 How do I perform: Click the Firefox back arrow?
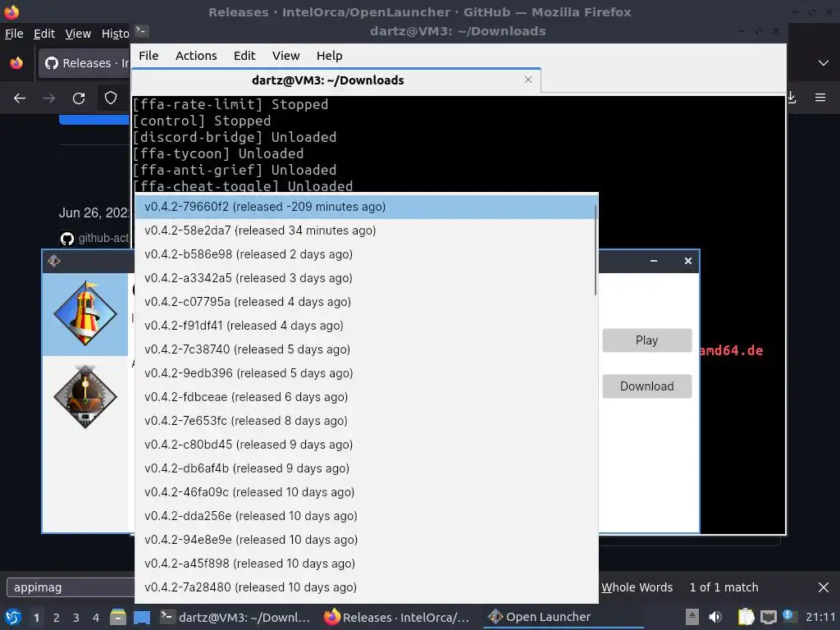20,98
